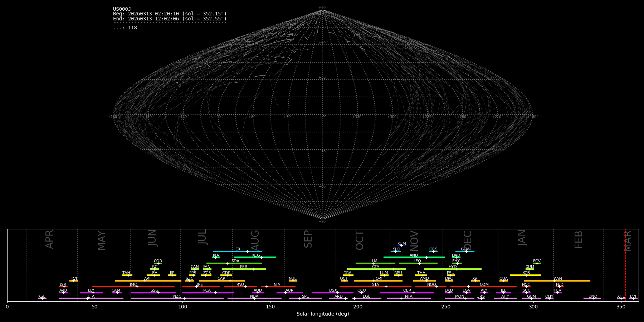Click the pink NTA activity bar
Image resolution: width=644 pixels, height=322 pixels.
[409, 298]
